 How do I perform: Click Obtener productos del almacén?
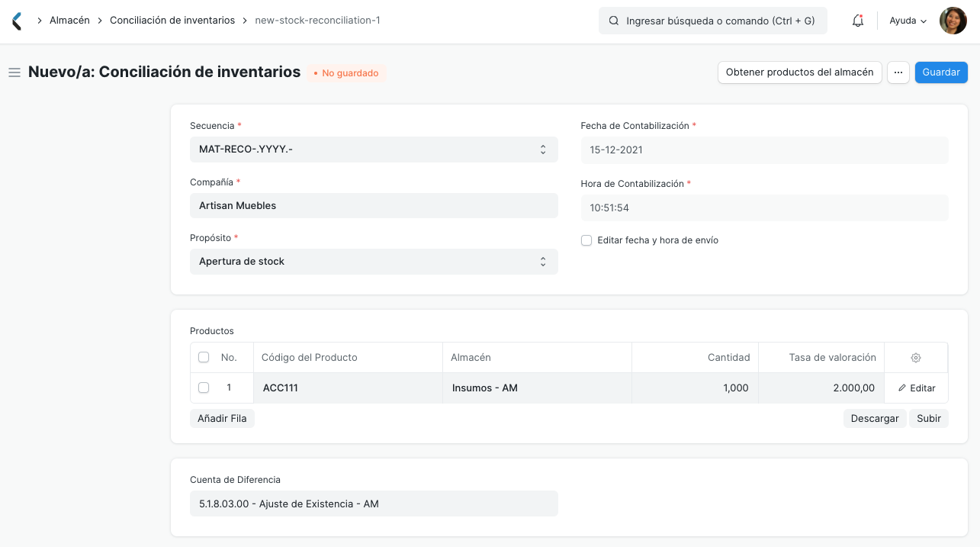(x=800, y=72)
